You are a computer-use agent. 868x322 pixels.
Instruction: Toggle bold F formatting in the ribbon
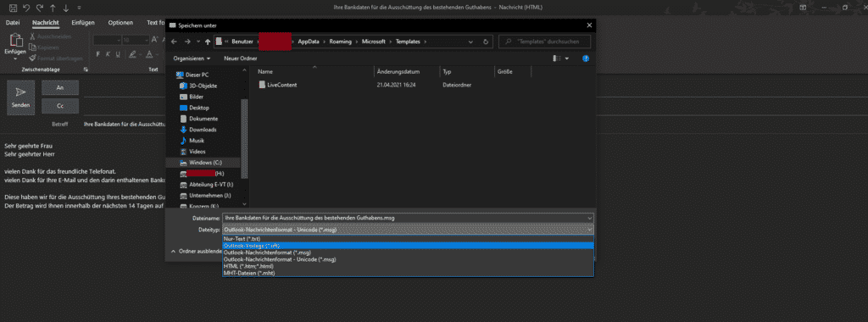point(98,54)
